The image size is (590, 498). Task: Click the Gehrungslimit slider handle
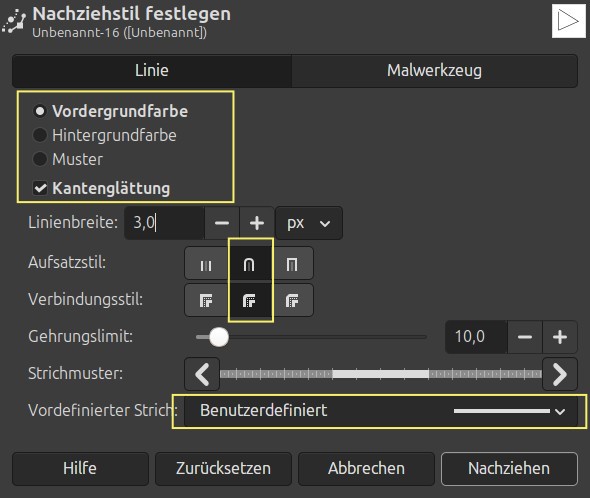[219, 337]
